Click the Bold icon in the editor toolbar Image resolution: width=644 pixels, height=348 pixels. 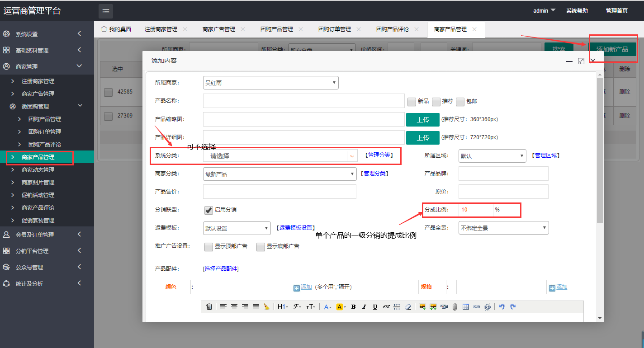click(353, 307)
